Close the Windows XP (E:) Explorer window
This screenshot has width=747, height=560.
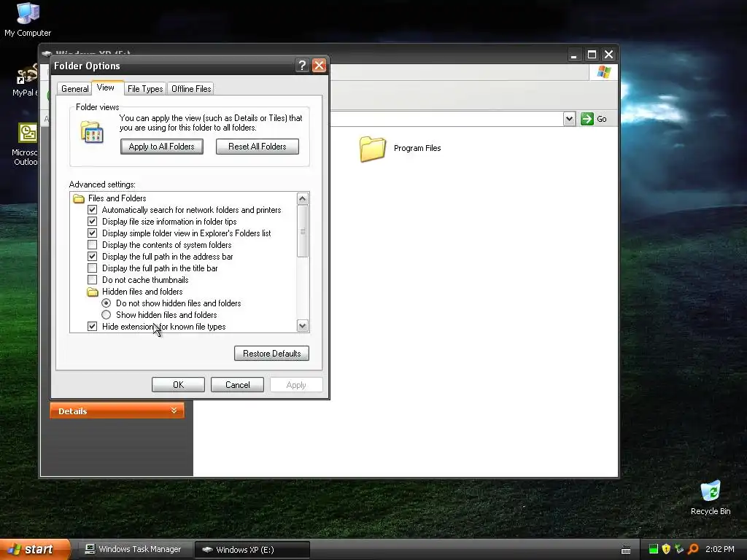(609, 55)
